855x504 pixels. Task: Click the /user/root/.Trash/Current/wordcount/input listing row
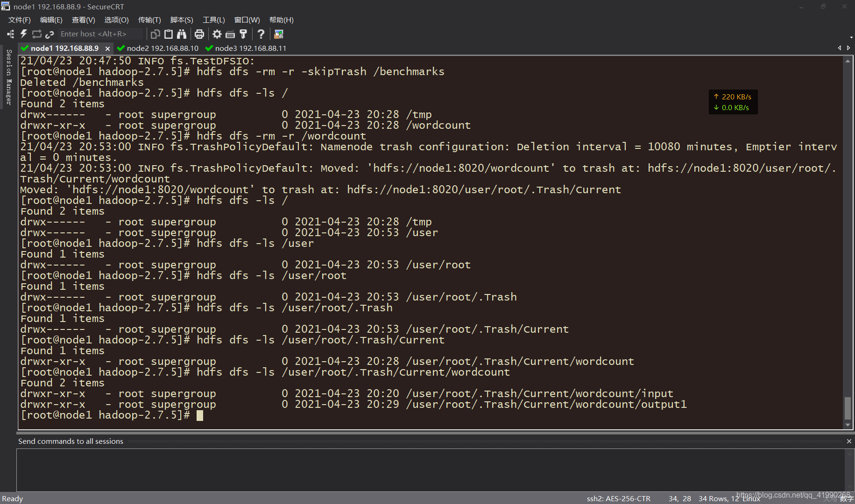point(347,393)
